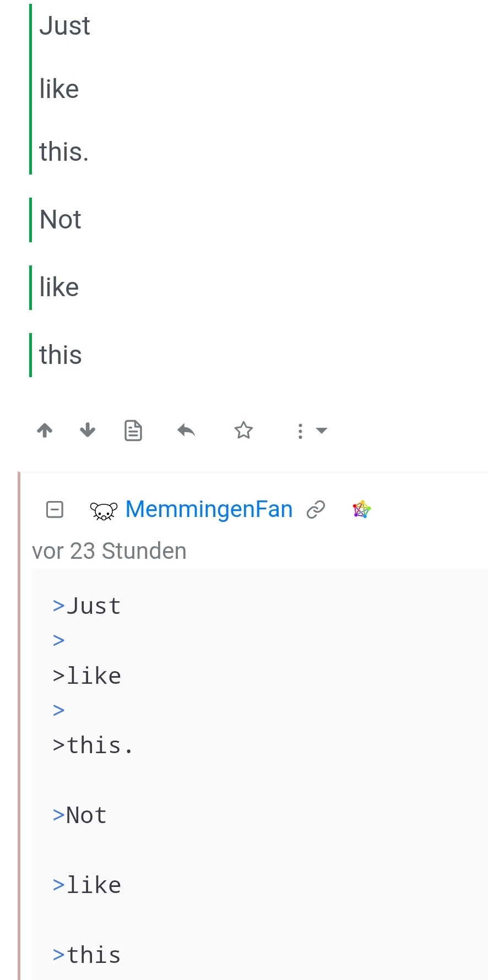Image resolution: width=488 pixels, height=980 pixels.
Task: Click the "vor 23 Stunden" timestamp
Action: point(109,551)
